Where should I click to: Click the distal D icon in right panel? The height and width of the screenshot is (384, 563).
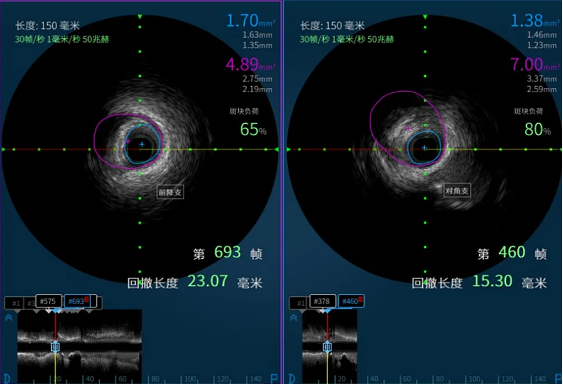coord(292,379)
